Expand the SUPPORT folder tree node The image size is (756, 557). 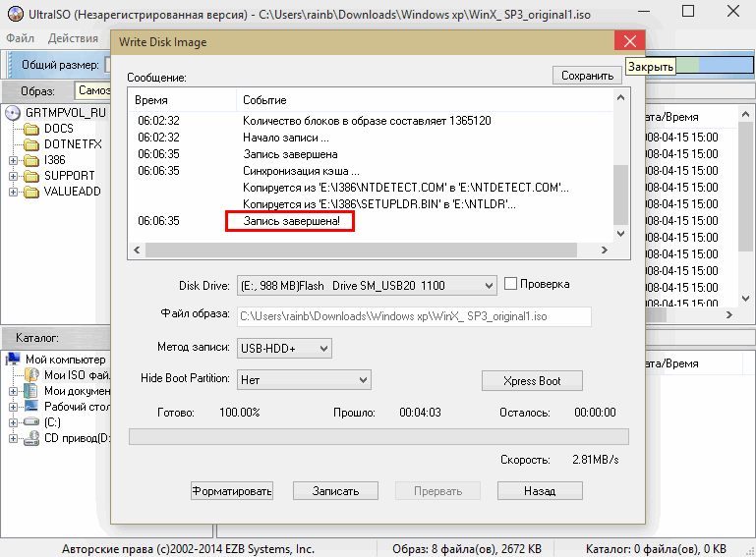[13, 177]
